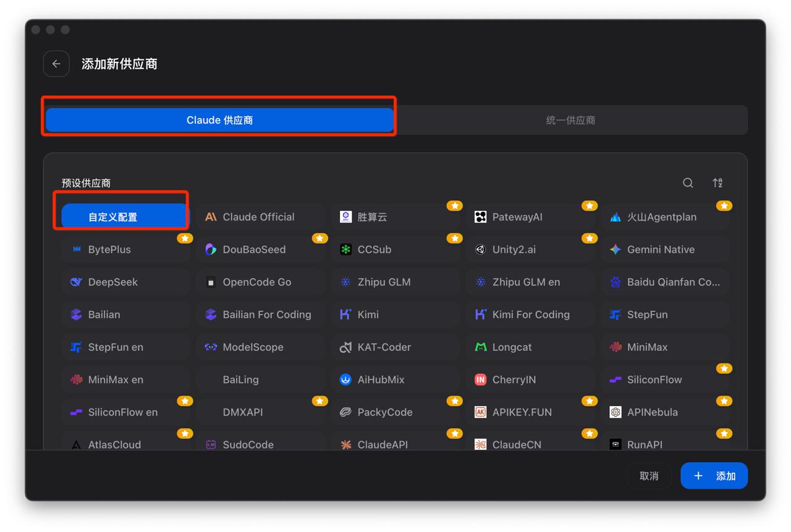The image size is (791, 532).
Task: Click the star badge on PatewayAI
Action: (590, 206)
